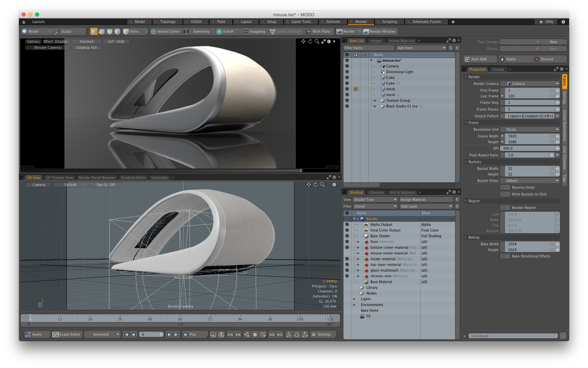
Task: Click the record keyframe circle icon
Action: click(x=255, y=334)
